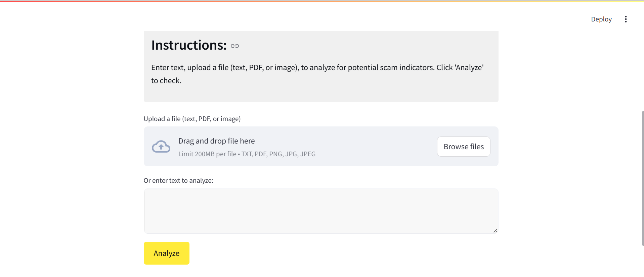Focus the text to analyze input box
The width and height of the screenshot is (644, 277).
click(x=321, y=211)
